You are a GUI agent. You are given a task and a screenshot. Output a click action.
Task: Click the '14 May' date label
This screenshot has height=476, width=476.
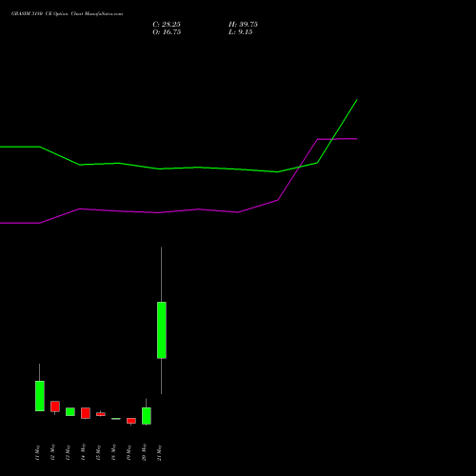pyautogui.click(x=83, y=452)
